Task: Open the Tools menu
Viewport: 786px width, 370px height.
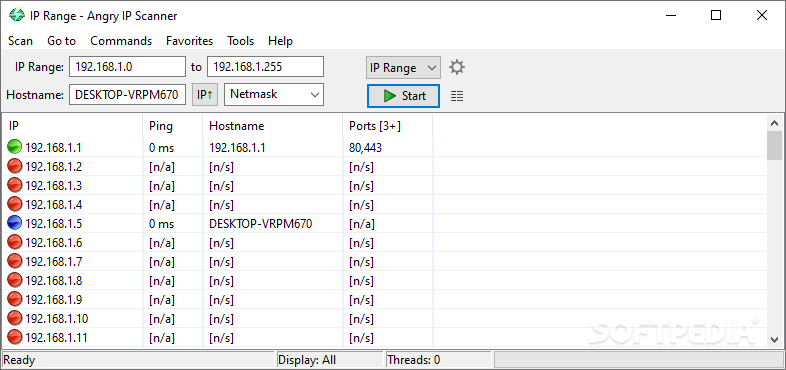Action: click(241, 41)
